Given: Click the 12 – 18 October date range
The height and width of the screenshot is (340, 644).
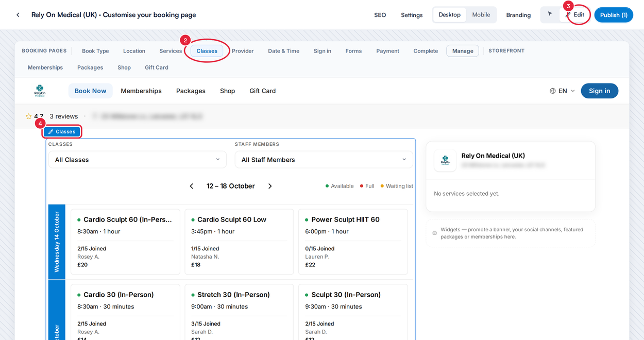Looking at the screenshot, I should pyautogui.click(x=231, y=186).
